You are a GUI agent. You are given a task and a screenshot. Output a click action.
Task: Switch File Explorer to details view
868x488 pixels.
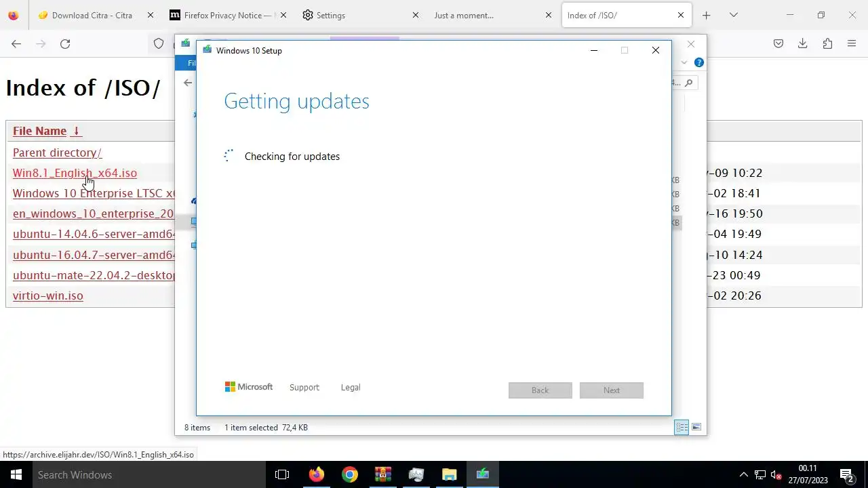pos(682,427)
